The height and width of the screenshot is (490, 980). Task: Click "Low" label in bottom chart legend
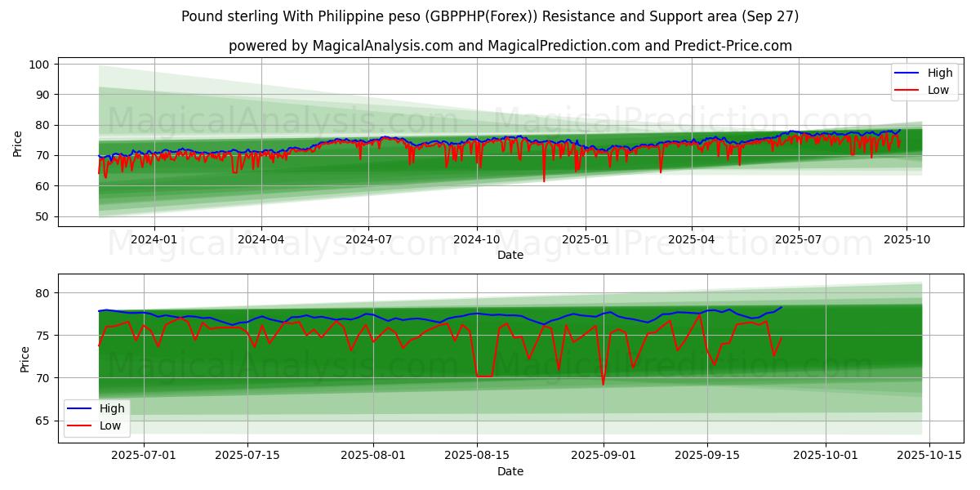[x=110, y=425]
